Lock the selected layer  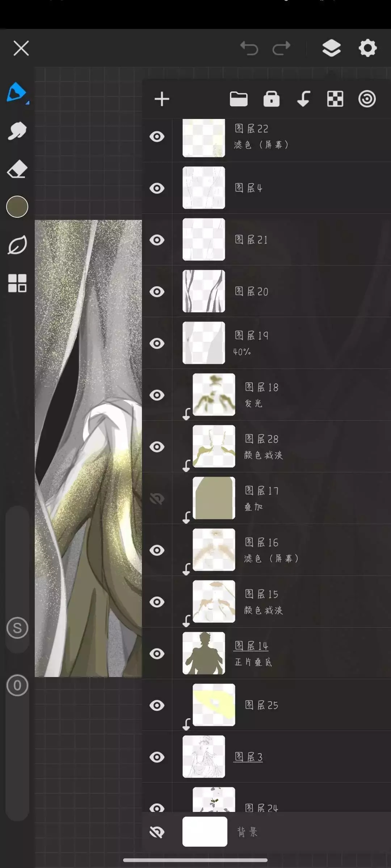click(272, 99)
